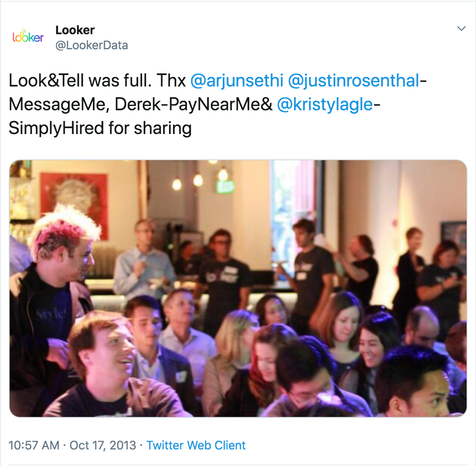Open the @kristylagle mention

click(x=325, y=104)
